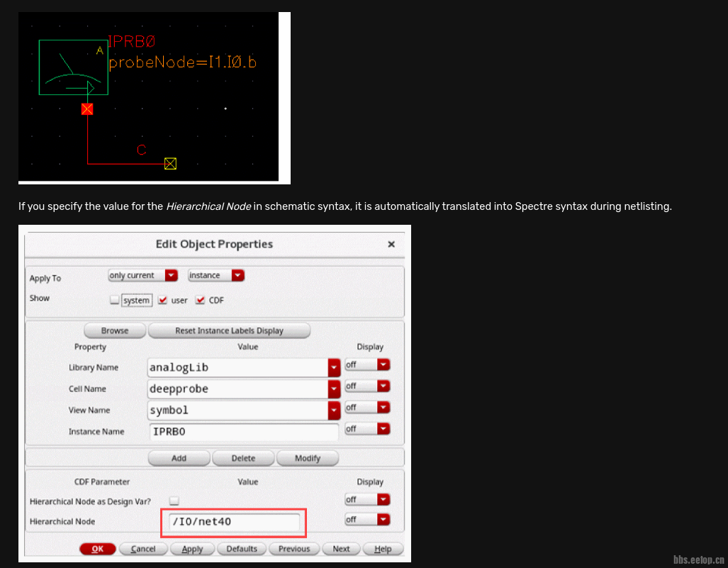Screen dimensions: 728x568
Task: Click the View Name field symbol
Action: (237, 410)
